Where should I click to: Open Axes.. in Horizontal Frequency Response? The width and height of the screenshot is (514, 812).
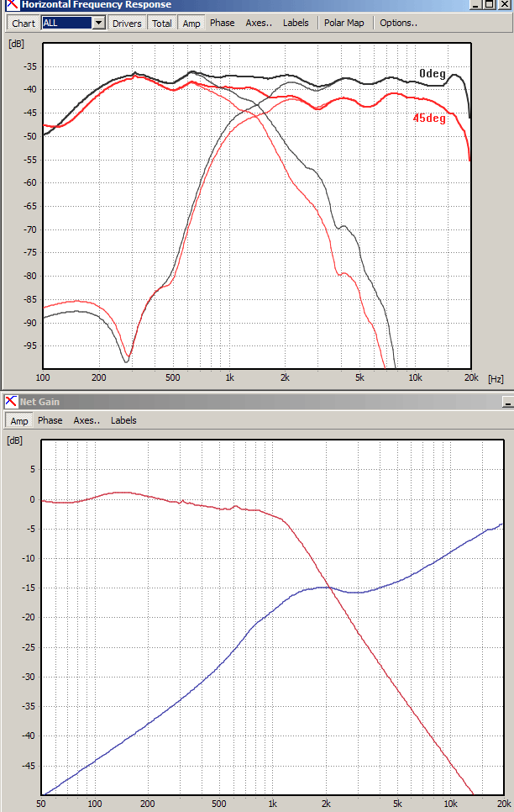(x=259, y=23)
